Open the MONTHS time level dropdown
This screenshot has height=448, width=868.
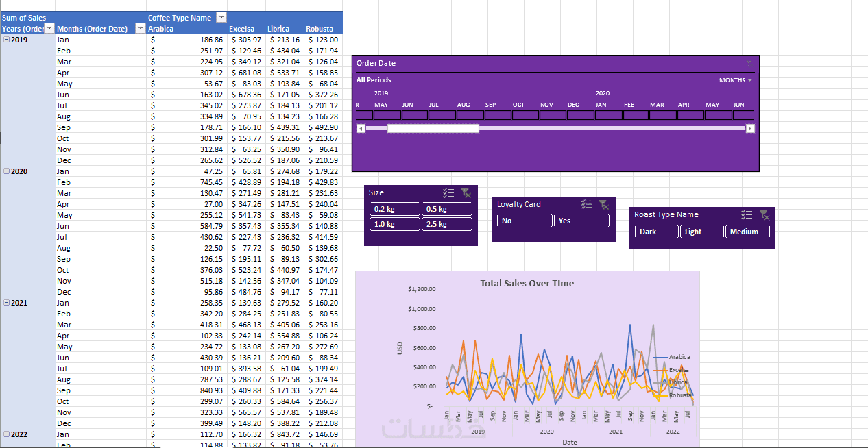(736, 80)
